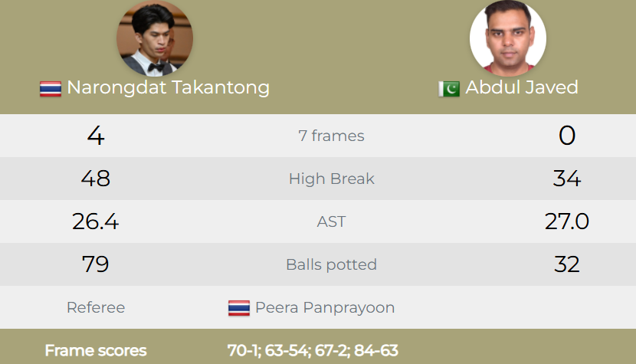Click the Balls potted label
The width and height of the screenshot is (636, 364).
[331, 265]
